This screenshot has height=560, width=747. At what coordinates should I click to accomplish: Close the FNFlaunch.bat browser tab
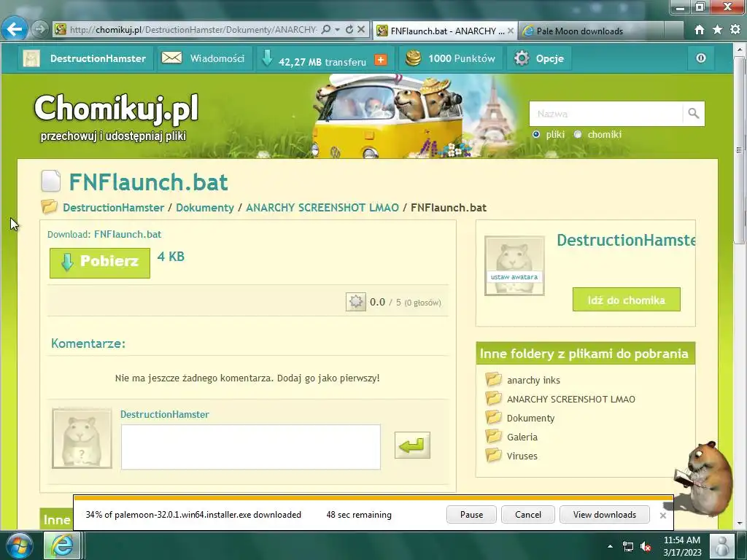(511, 31)
